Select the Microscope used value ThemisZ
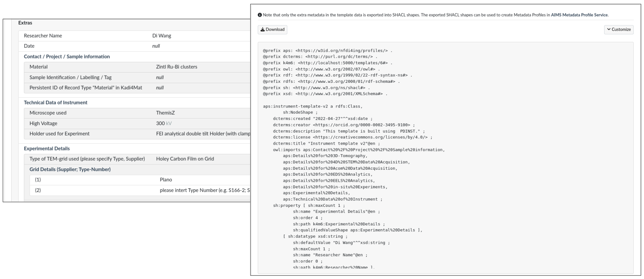The height and width of the screenshot is (279, 644). [165, 113]
